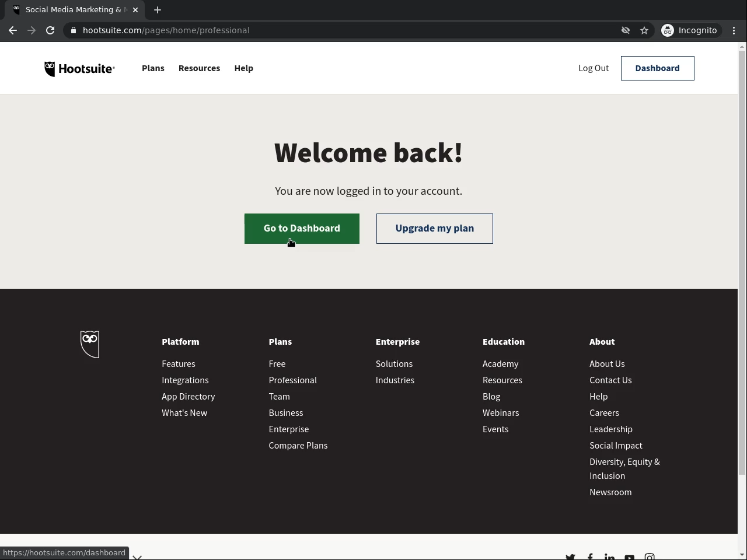View site info via the lock icon
The width and height of the screenshot is (747, 560).
pyautogui.click(x=73, y=30)
